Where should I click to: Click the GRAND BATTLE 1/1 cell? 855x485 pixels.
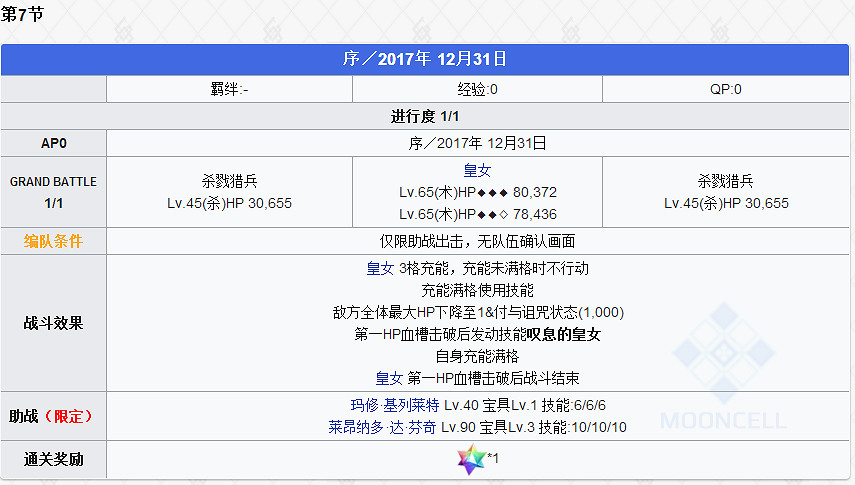(x=53, y=192)
